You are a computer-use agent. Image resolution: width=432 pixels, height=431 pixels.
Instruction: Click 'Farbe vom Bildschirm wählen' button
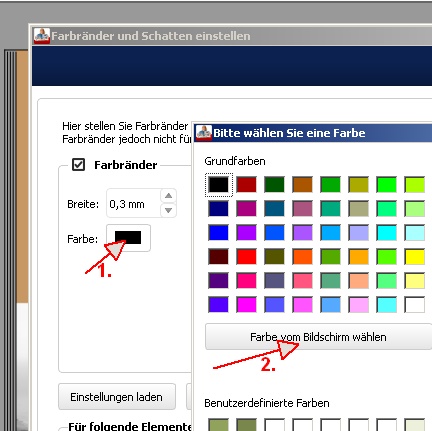(x=318, y=337)
